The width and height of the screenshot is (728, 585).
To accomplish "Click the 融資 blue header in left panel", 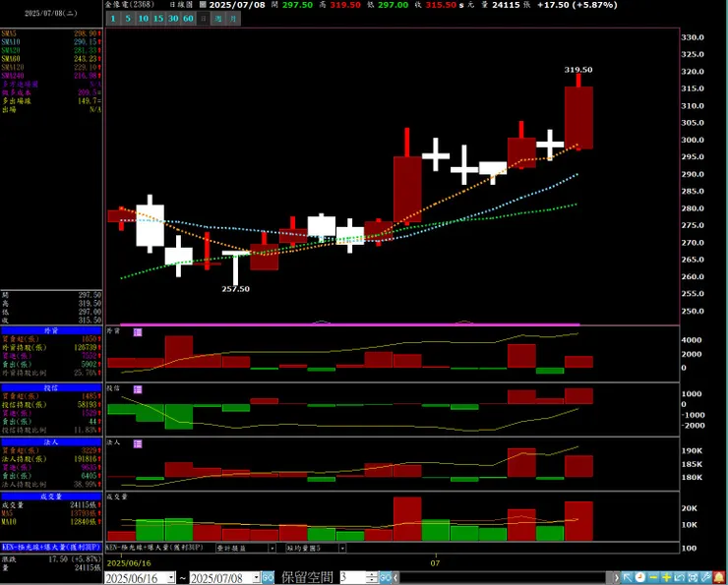I will [x=51, y=330].
